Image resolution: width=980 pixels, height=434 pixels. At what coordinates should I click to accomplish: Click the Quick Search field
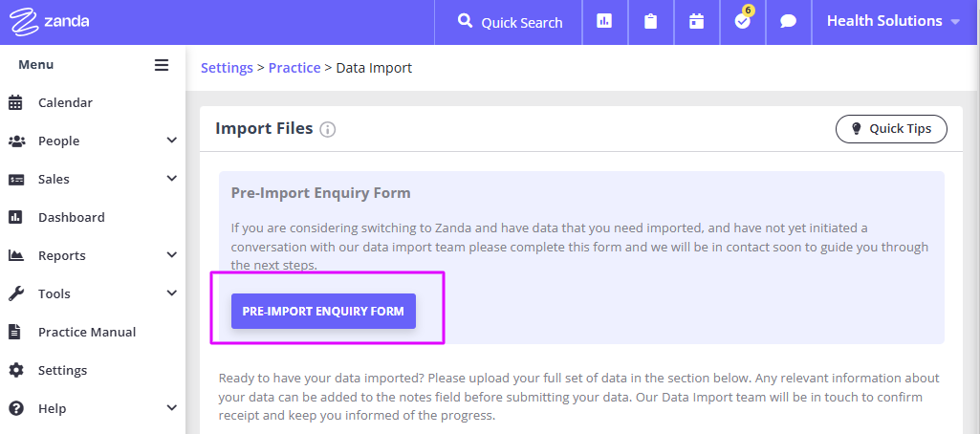(509, 23)
